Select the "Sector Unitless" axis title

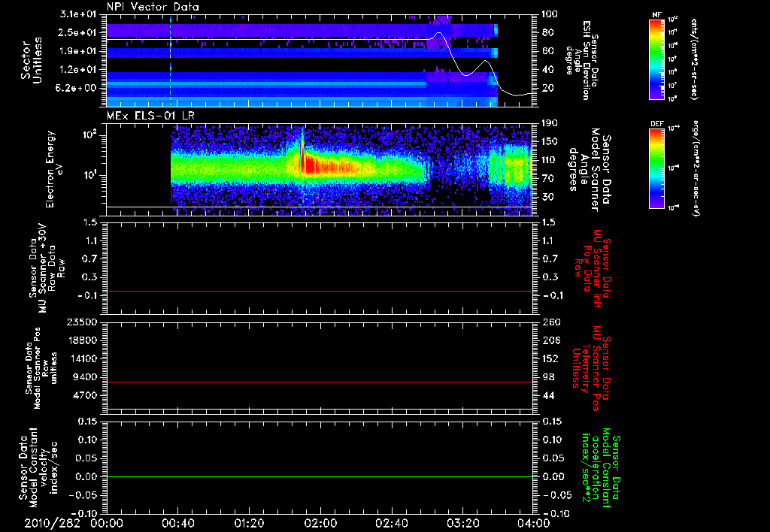point(31,60)
